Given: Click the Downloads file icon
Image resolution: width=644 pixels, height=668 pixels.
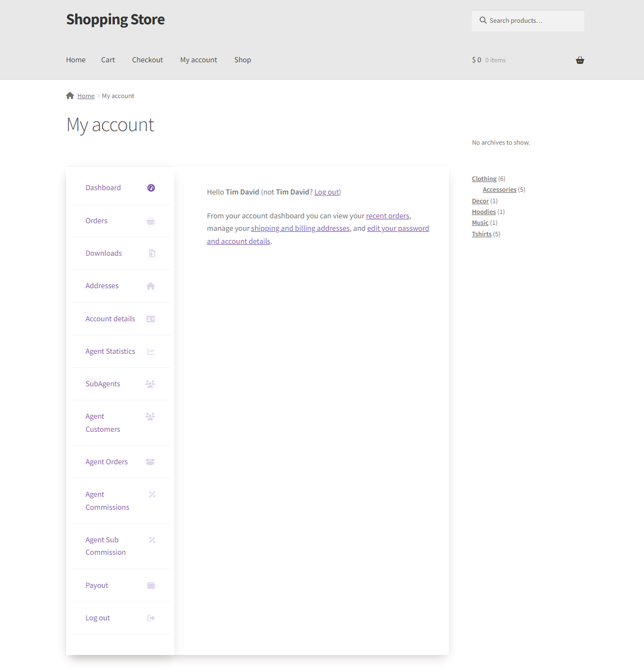Looking at the screenshot, I should (152, 254).
